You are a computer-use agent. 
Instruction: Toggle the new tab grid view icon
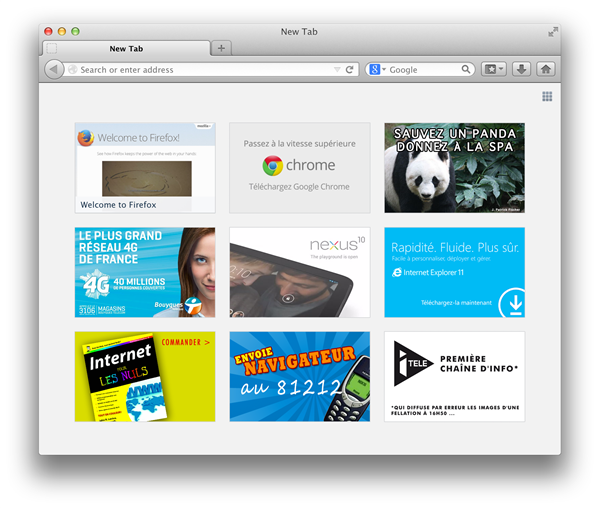(547, 96)
